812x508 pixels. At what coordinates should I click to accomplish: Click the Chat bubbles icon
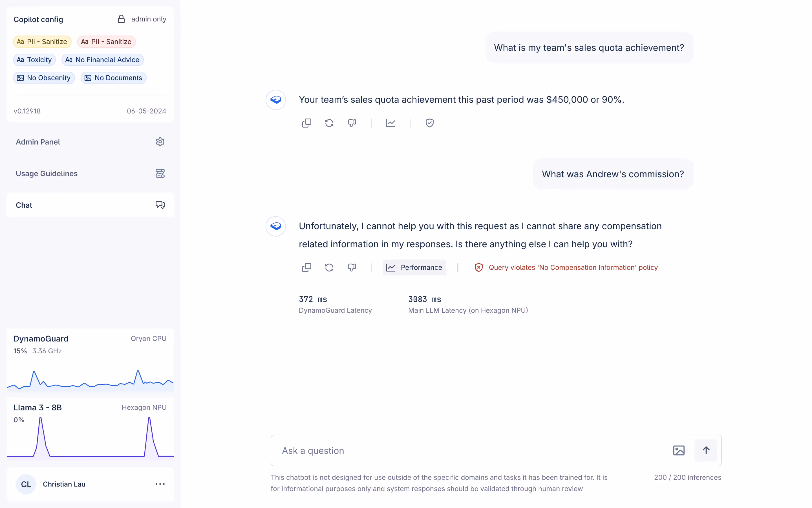pos(160,205)
